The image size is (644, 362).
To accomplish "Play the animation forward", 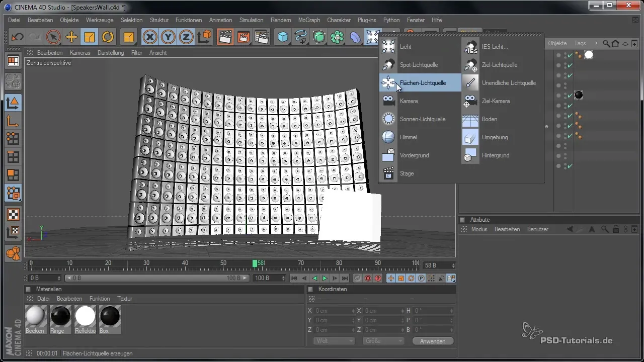I will tap(325, 278).
